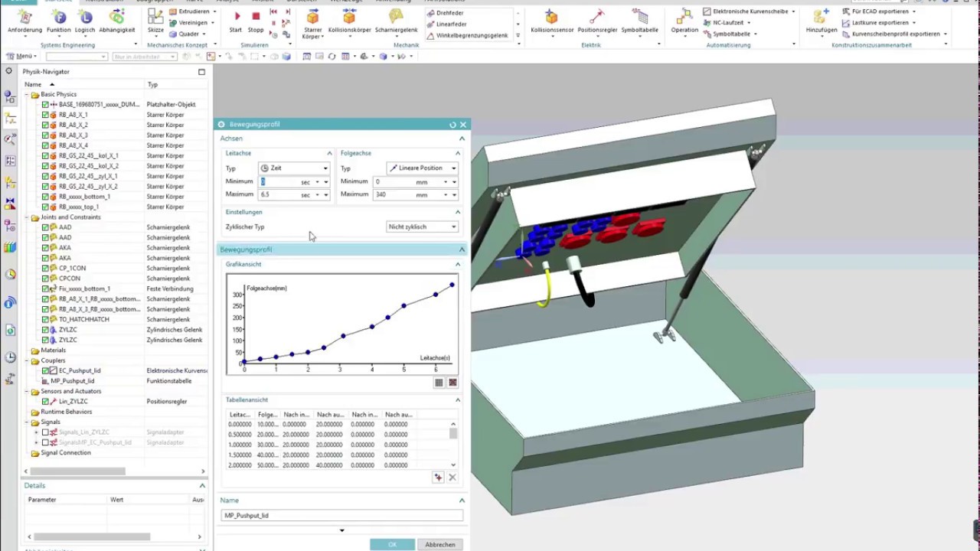Select MP_Pushput_lid in navigator
Image resolution: width=980 pixels, height=551 pixels.
point(73,381)
